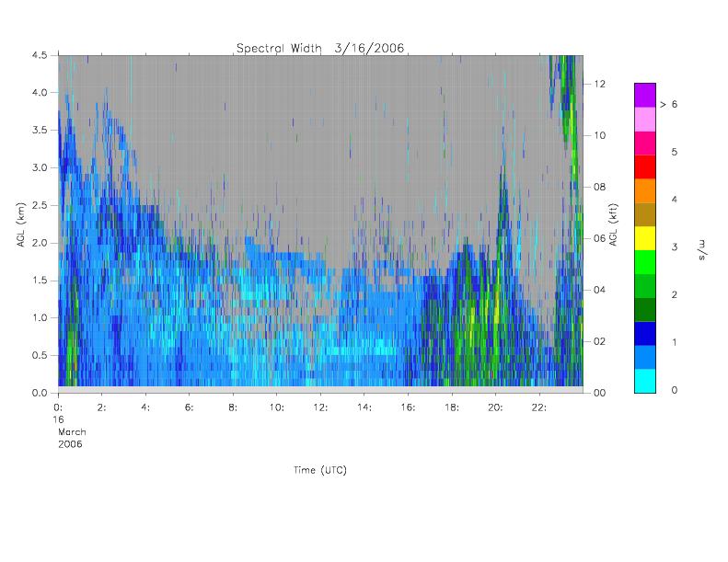
Task: Click the '8:' time axis label
Action: (x=233, y=407)
